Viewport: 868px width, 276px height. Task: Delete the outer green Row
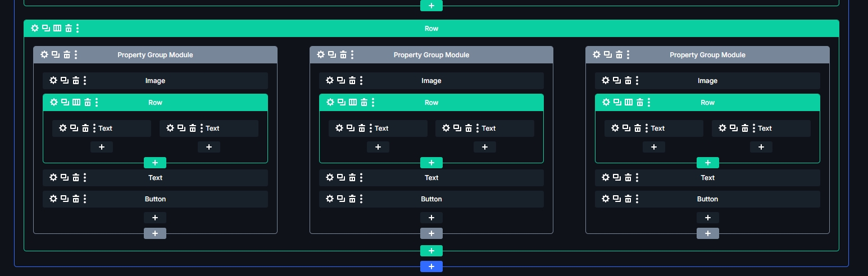[69, 28]
